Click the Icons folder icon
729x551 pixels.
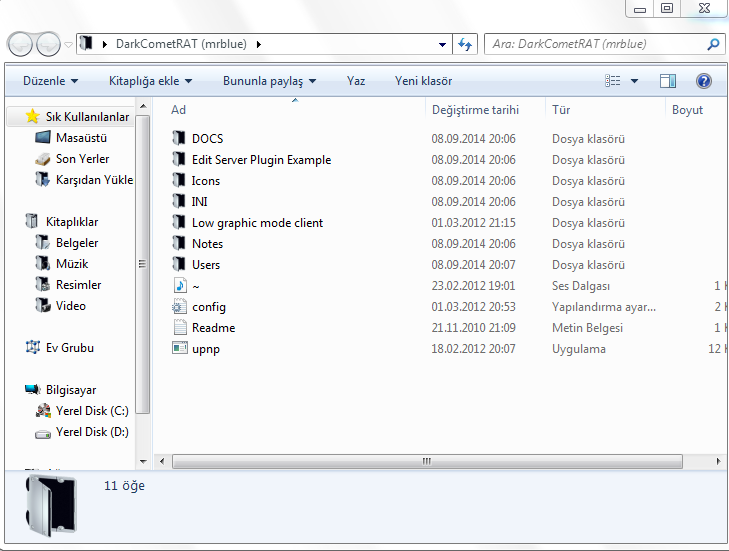click(179, 180)
